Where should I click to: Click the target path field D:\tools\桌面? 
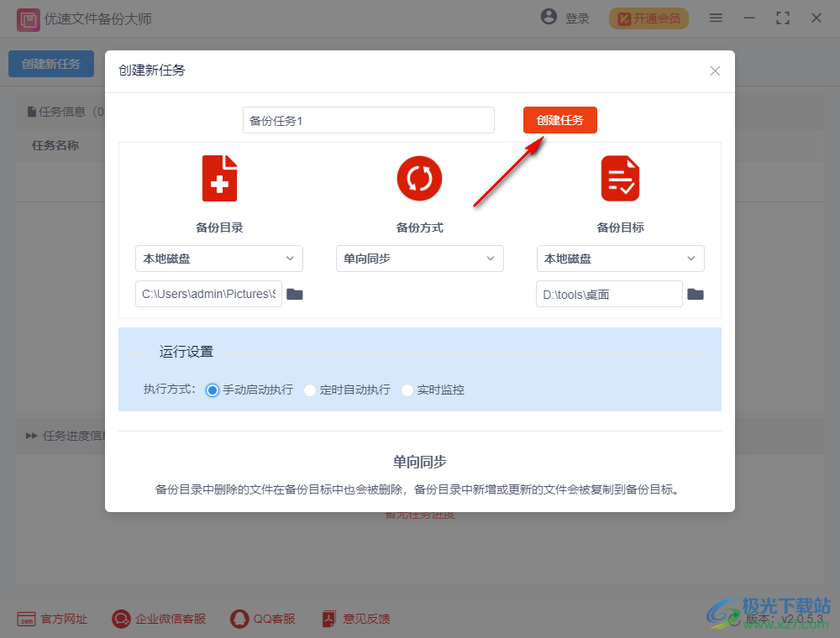[609, 294]
